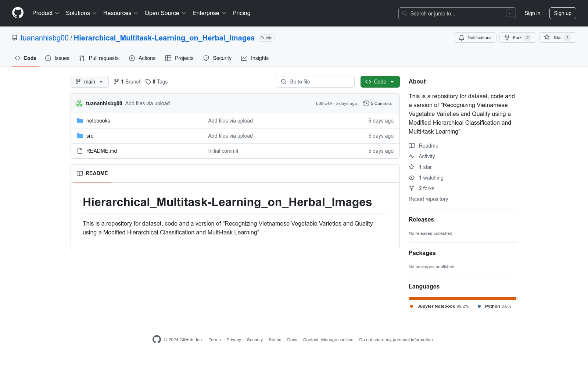Click the star icon in Star button
Viewport: 588px width, 368px height.
point(547,38)
